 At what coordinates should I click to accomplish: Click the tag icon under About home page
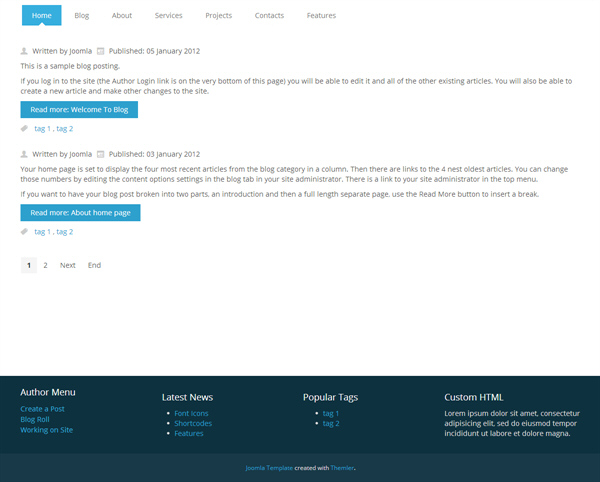coord(25,232)
